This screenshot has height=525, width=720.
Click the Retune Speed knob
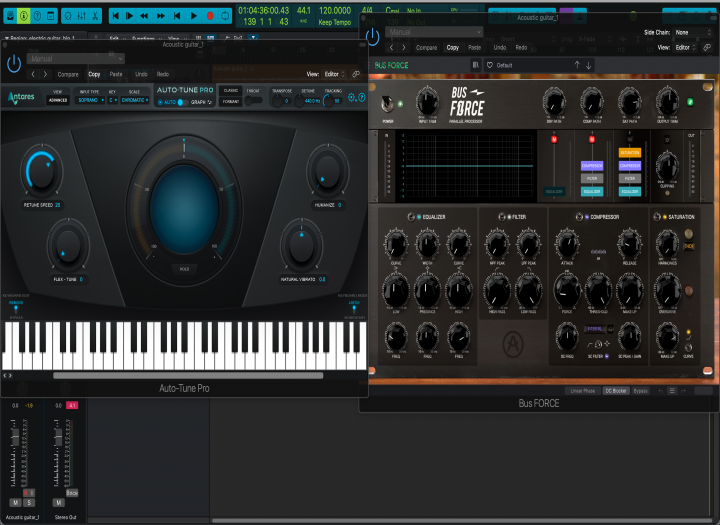tap(42, 171)
